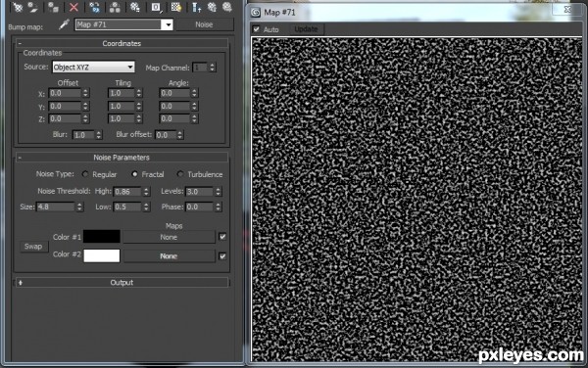588x368 pixels.
Task: Click the Levels value field 3.0
Action: click(x=200, y=191)
